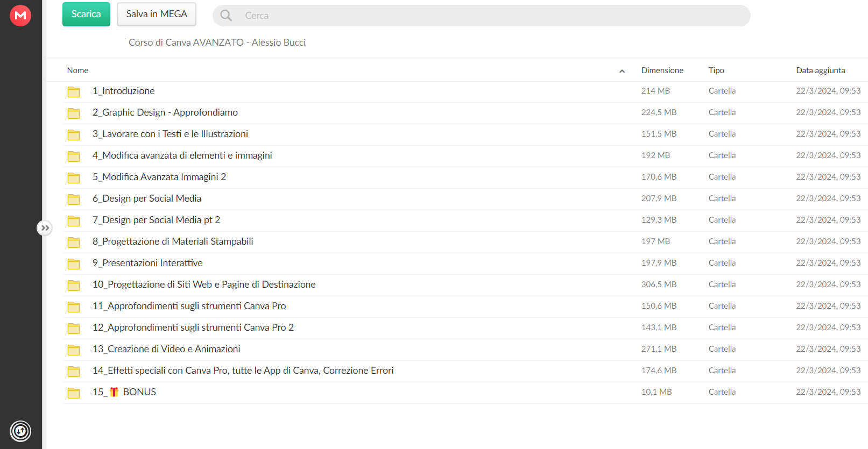Viewport: 868px width, 449px height.
Task: Open the transfers icon in sidebar
Action: tap(20, 431)
